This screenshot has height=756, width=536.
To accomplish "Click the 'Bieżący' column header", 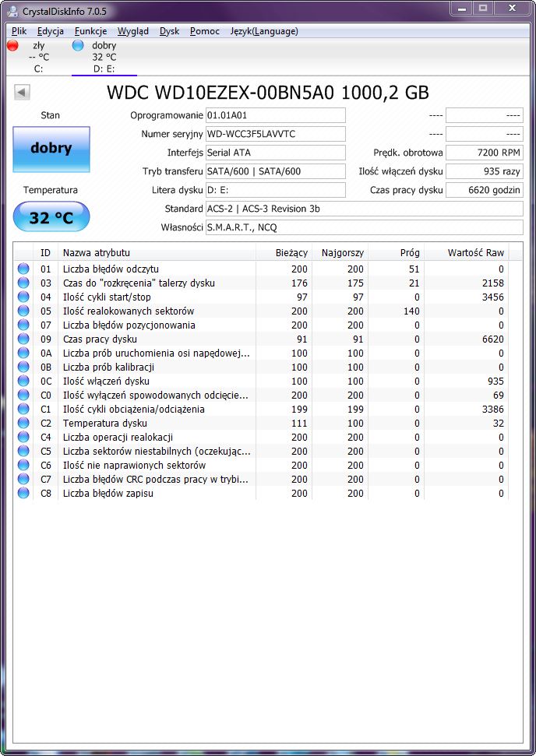I will point(284,252).
